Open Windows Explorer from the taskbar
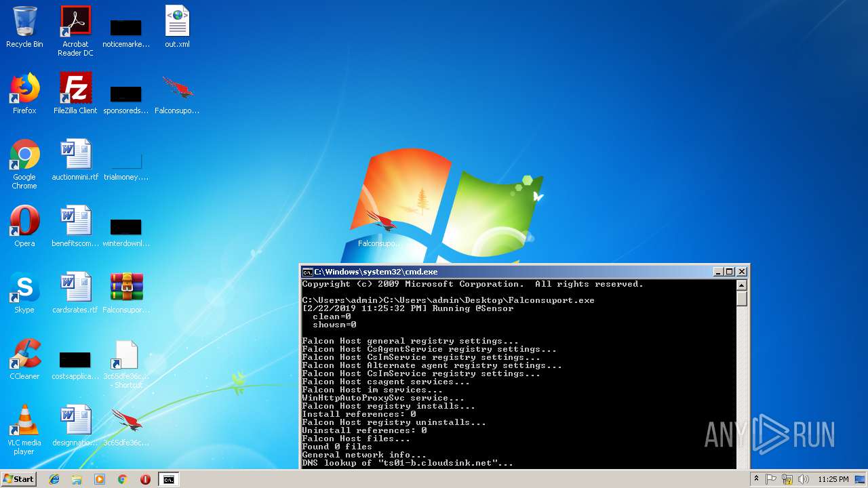Screen dimensions: 868x488 pos(77,479)
